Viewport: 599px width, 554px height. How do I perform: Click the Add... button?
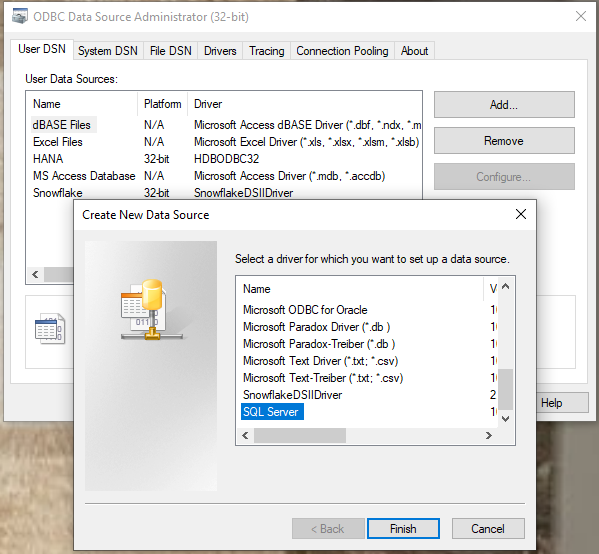tap(504, 104)
